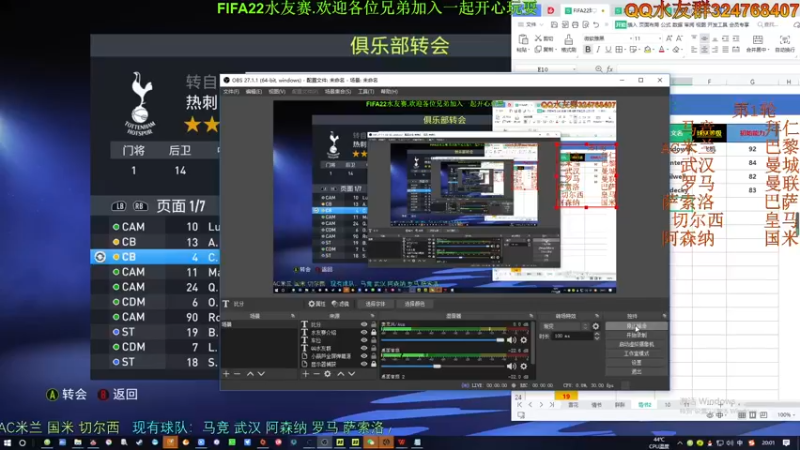Click WPS wrap text icon
The image size is (800, 450).
point(785,39)
